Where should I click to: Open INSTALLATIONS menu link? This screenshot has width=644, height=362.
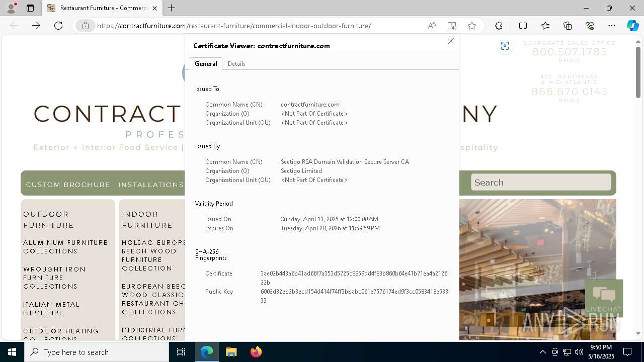click(x=151, y=185)
